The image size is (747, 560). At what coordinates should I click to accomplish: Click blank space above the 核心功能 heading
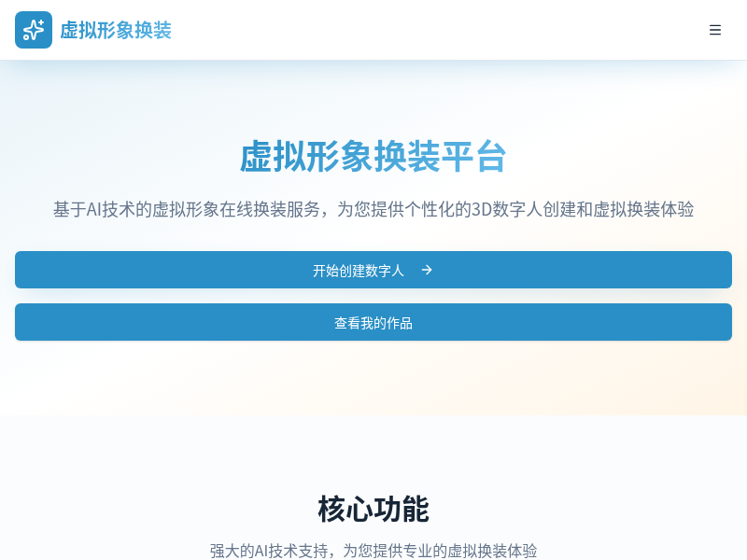click(373, 453)
